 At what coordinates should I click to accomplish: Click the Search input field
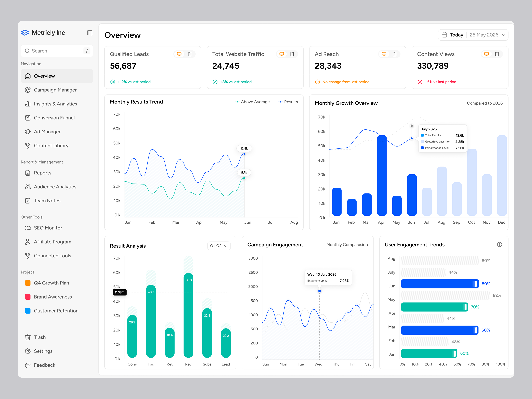pyautogui.click(x=57, y=51)
